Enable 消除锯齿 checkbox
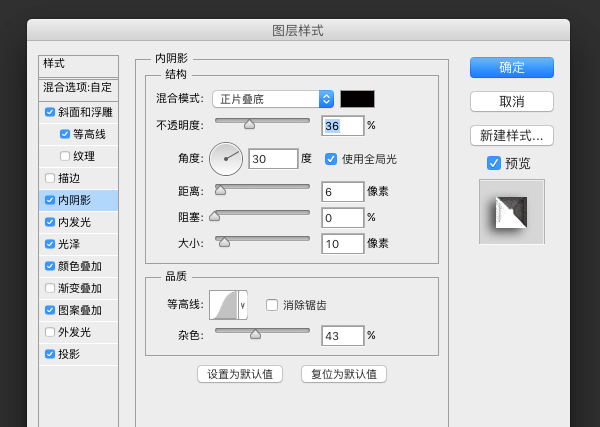The height and width of the screenshot is (427, 600). coord(272,305)
